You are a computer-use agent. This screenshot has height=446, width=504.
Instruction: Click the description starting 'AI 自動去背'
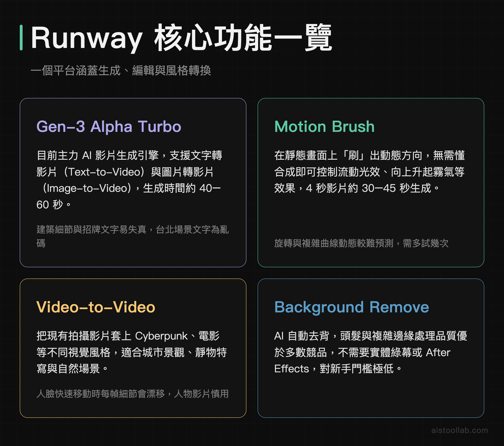(371, 352)
